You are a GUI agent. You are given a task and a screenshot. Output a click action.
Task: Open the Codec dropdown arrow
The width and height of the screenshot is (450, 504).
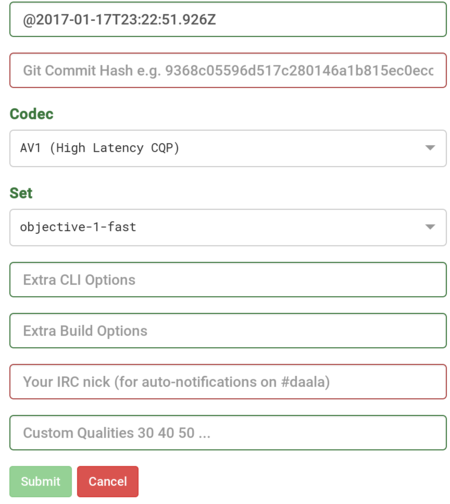tap(430, 148)
